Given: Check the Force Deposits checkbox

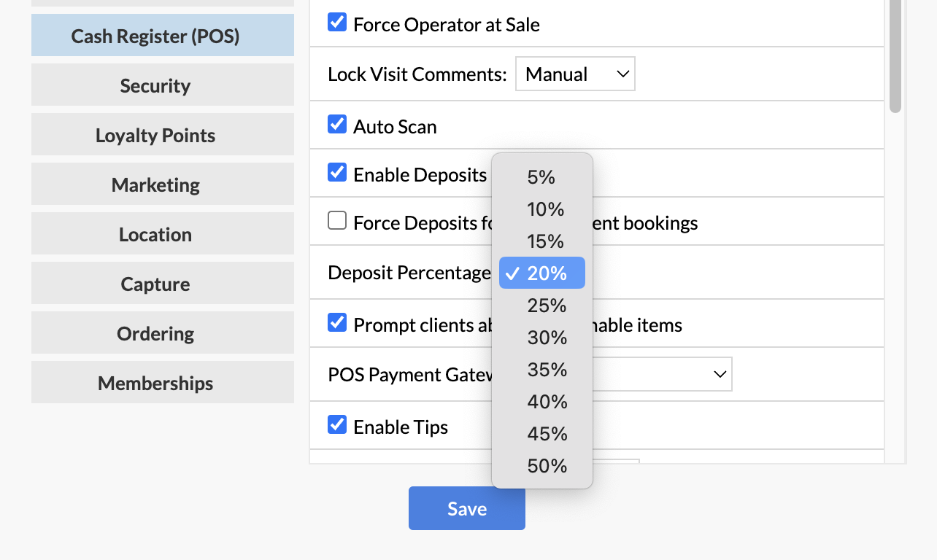Looking at the screenshot, I should point(336,220).
